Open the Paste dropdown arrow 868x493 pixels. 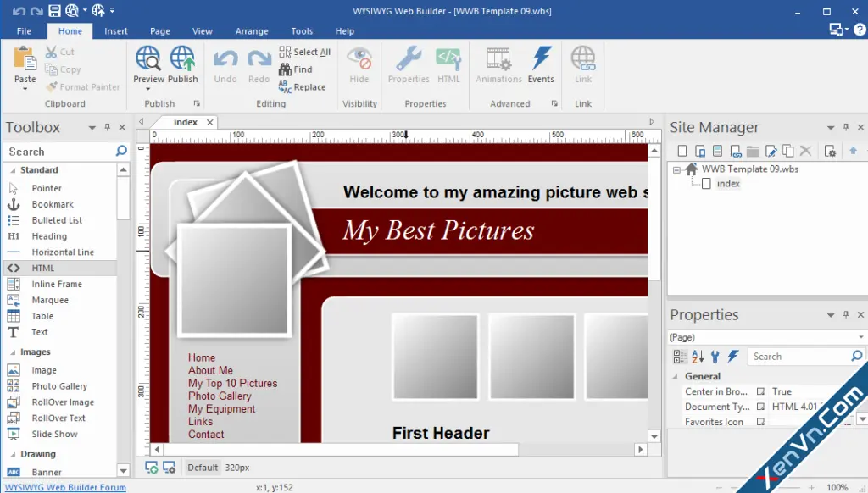coord(25,89)
